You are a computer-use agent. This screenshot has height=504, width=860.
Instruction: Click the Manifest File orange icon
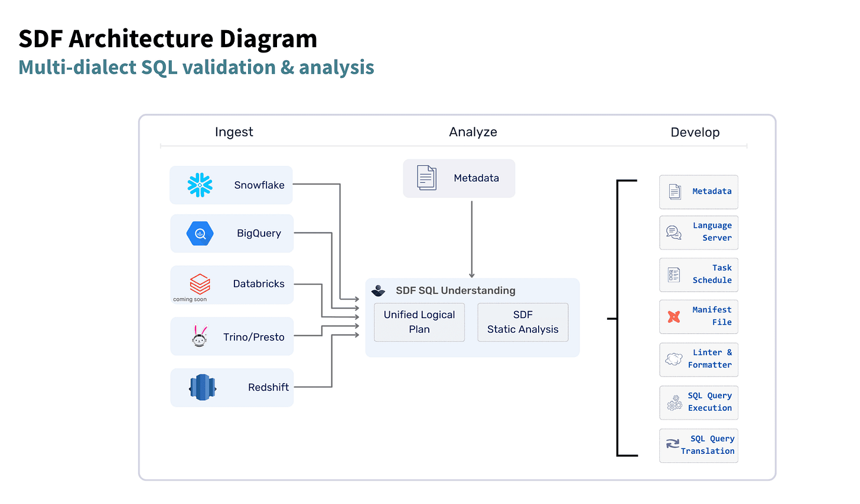click(x=674, y=316)
